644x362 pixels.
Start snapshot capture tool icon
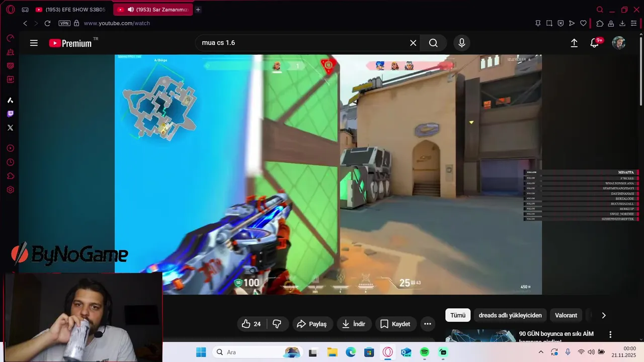tap(549, 23)
